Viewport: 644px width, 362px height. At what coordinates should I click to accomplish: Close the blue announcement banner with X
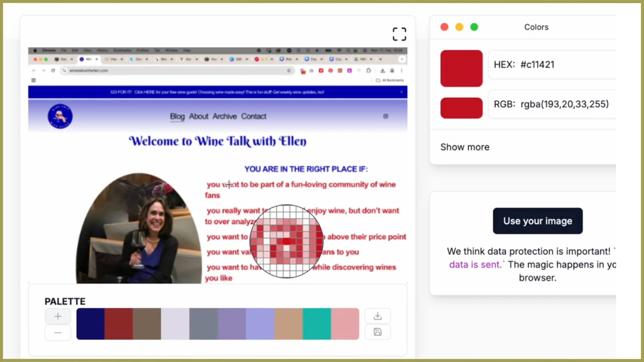[401, 92]
